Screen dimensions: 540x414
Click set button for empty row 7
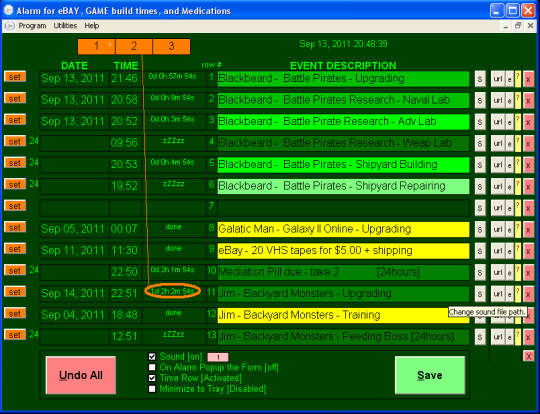15,206
